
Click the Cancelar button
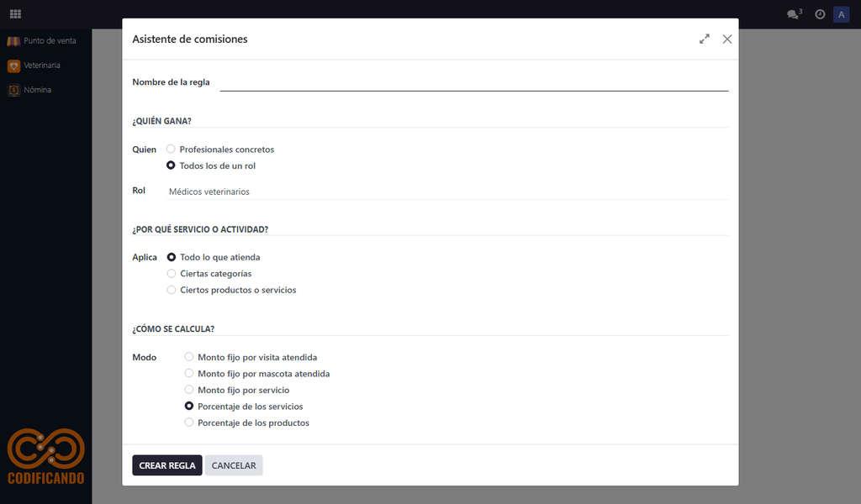(x=234, y=465)
